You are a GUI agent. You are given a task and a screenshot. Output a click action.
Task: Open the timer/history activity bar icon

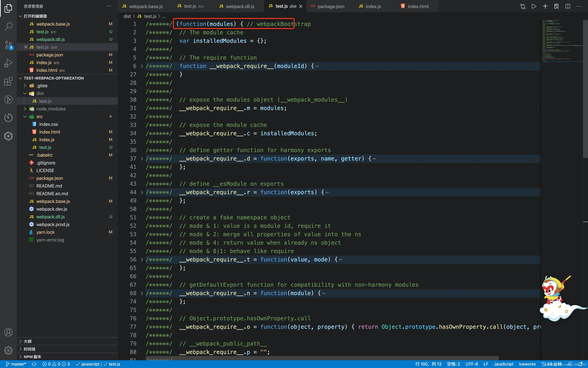pyautogui.click(x=8, y=118)
